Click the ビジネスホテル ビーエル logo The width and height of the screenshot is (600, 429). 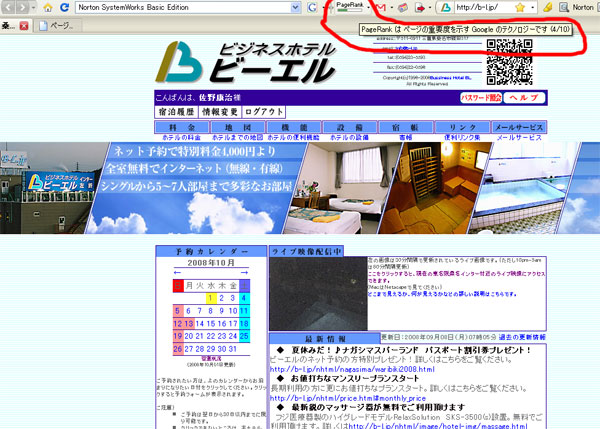point(246,62)
